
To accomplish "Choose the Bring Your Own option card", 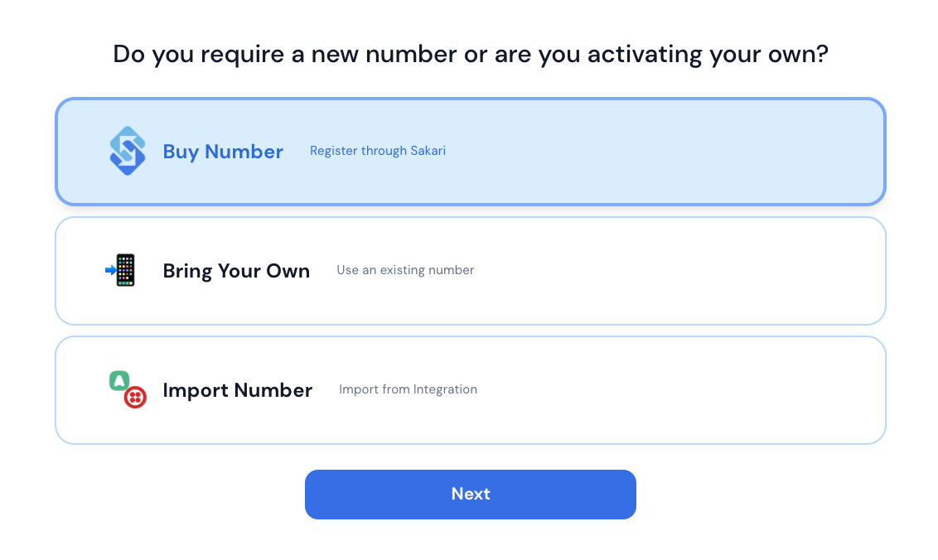I will coord(470,271).
